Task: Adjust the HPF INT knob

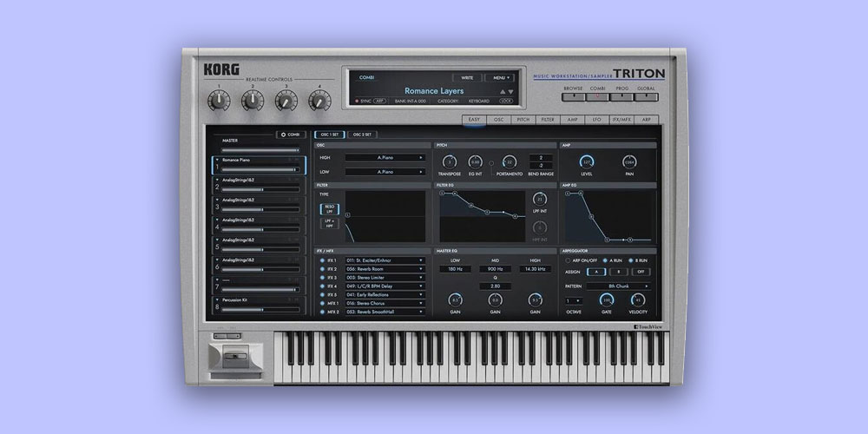Action: pos(540,227)
